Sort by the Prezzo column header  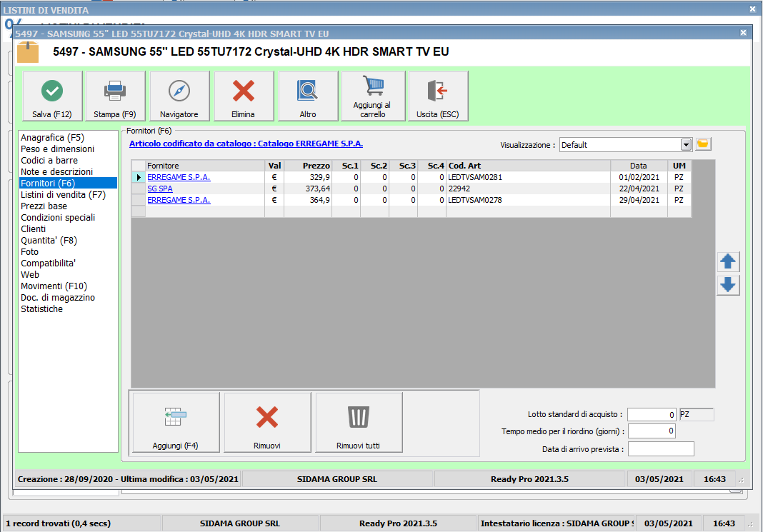[x=308, y=166]
